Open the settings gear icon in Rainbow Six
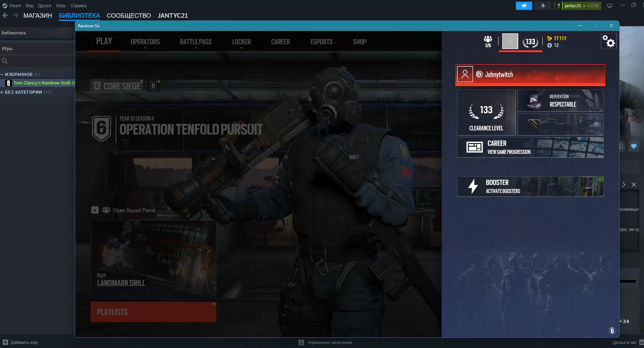This screenshot has height=348, width=644. coord(608,42)
